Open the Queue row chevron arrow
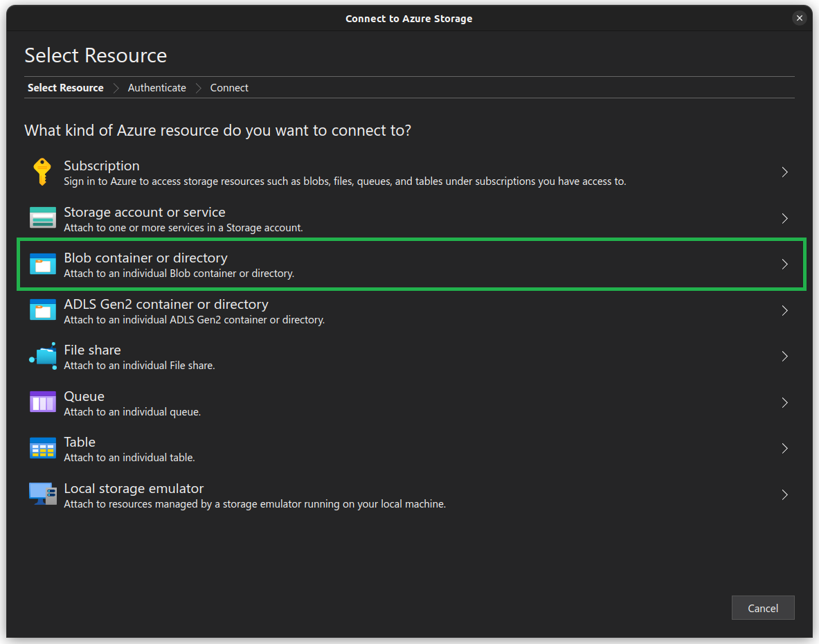Viewport: 819px width, 644px height. pos(784,403)
